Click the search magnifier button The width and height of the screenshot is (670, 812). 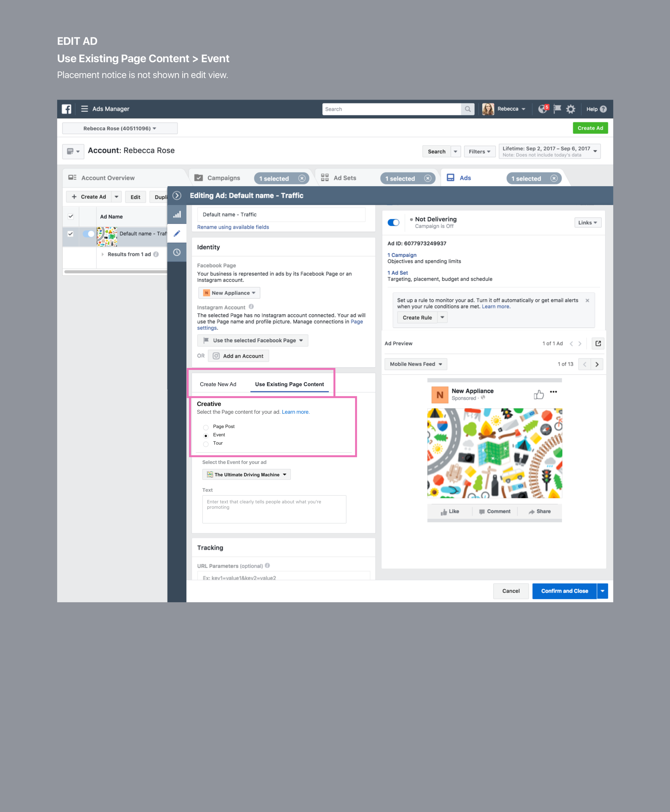[467, 109]
